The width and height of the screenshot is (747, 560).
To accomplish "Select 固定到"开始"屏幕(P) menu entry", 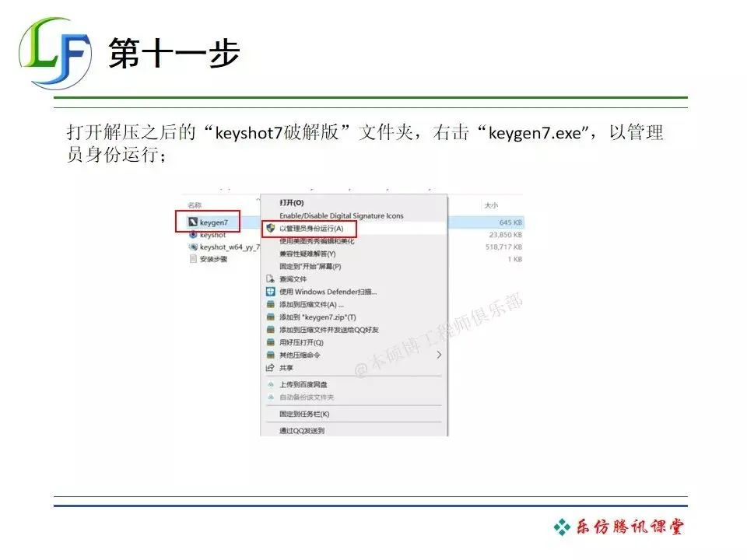I will click(310, 266).
